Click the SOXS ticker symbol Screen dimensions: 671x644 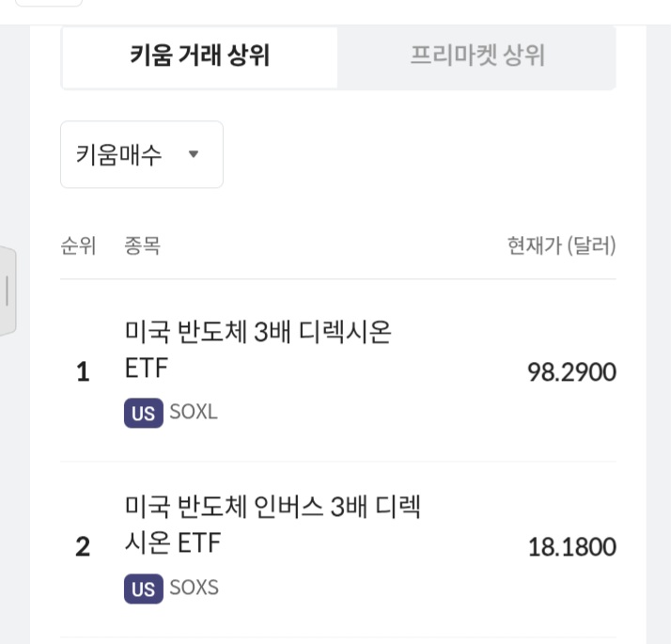194,589
